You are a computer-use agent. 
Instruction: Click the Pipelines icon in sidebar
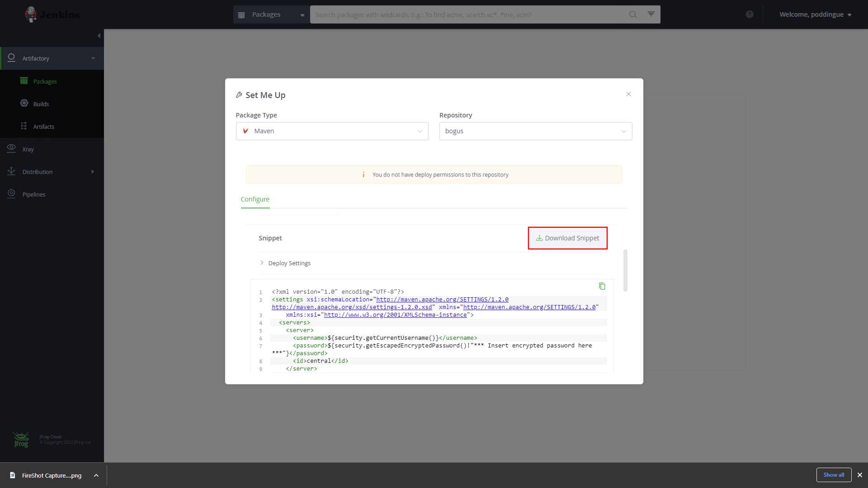[x=11, y=194]
